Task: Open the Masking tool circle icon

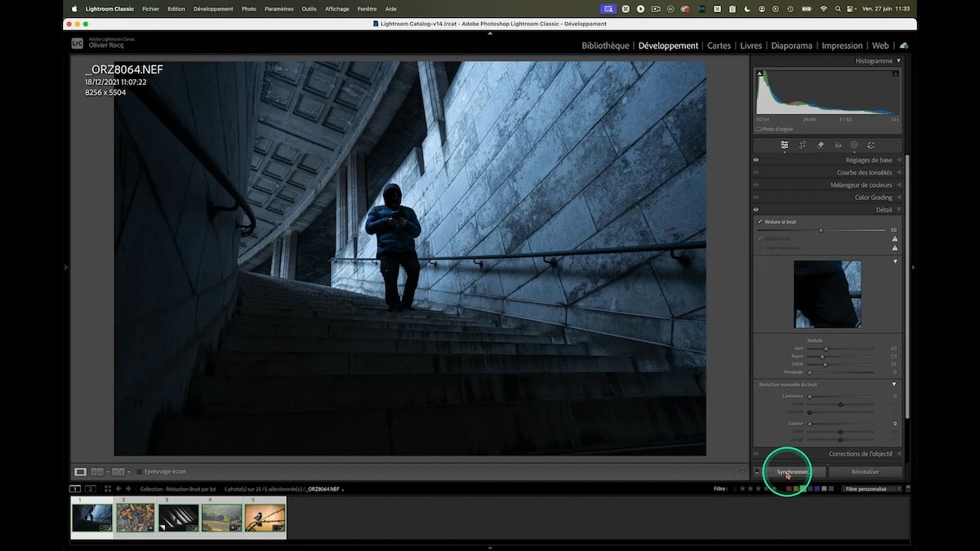Action: 854,144
